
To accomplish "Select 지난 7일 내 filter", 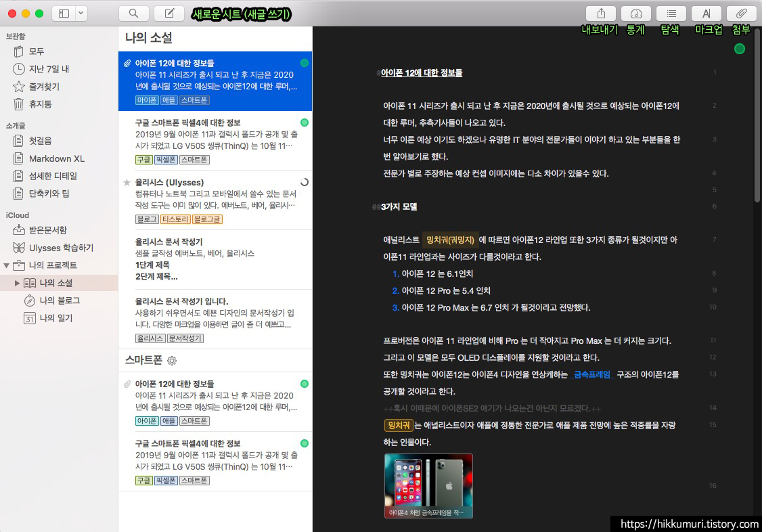I will [x=58, y=69].
